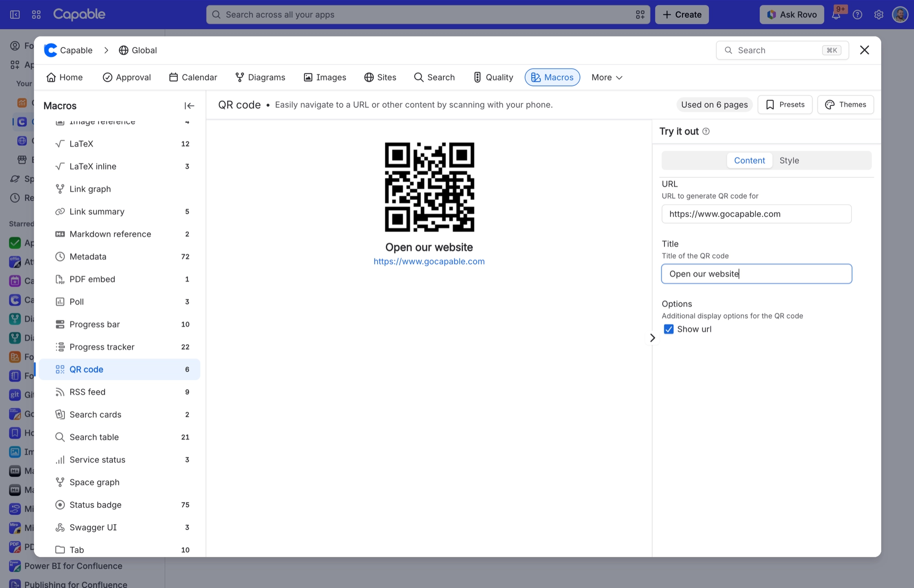914x588 pixels.
Task: Select the Service status macro
Action: [119, 460]
